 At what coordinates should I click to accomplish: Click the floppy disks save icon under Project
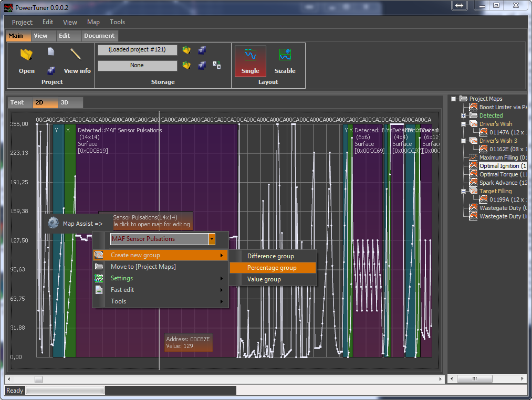coord(51,70)
